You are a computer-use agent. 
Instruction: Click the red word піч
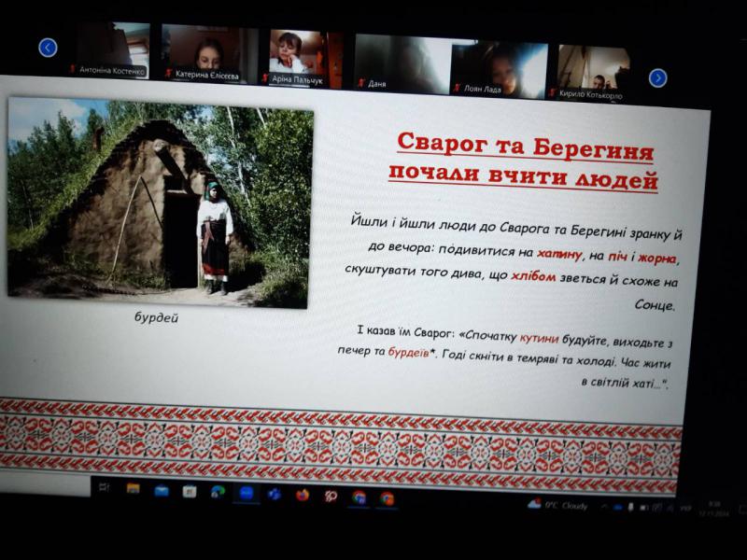[617, 256]
